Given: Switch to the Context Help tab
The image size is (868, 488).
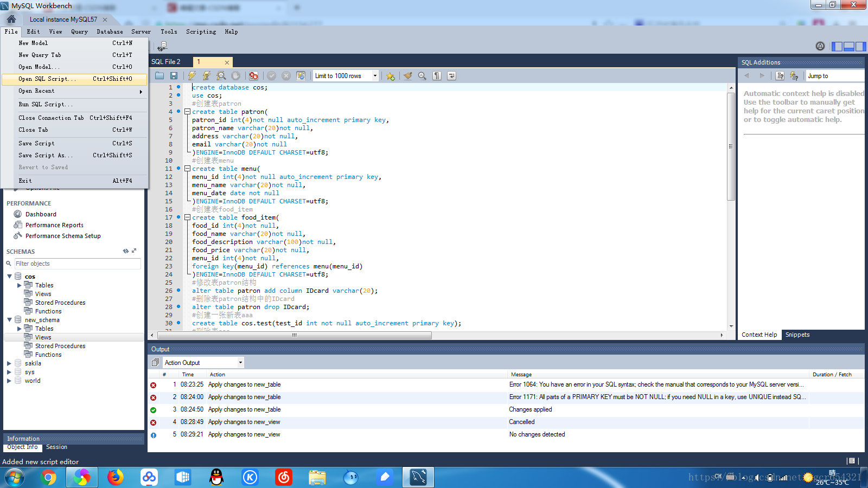Looking at the screenshot, I should click(x=759, y=335).
